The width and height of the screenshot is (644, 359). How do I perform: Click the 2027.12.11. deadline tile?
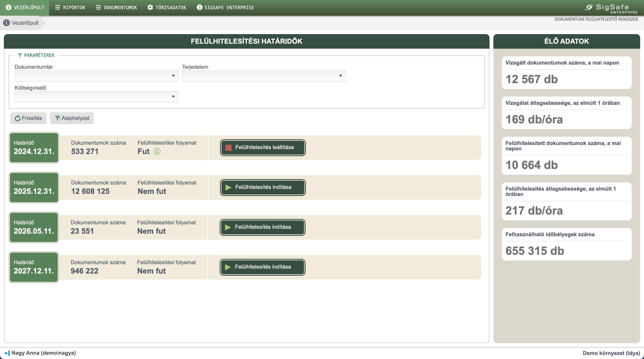[34, 267]
